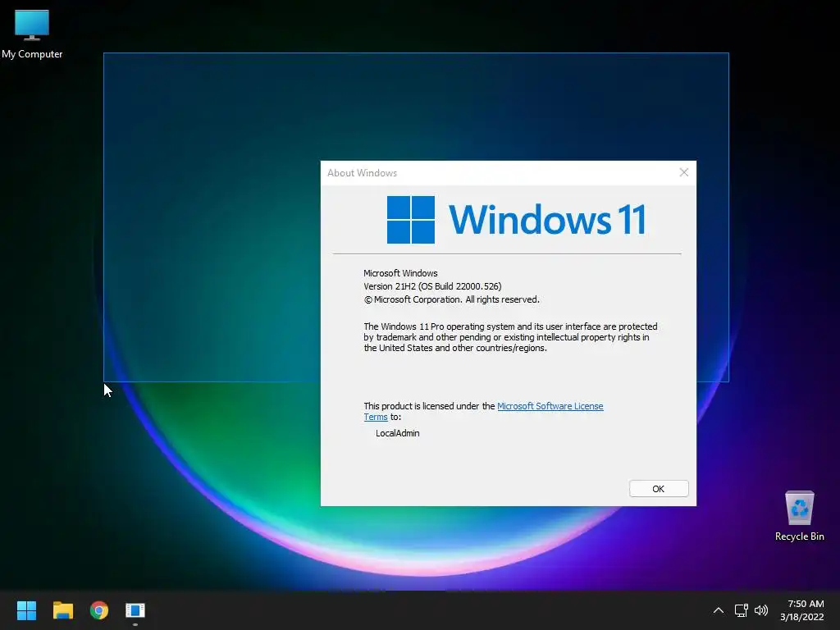The image size is (840, 630).
Task: Click the OK button in About Windows
Action: (x=659, y=489)
